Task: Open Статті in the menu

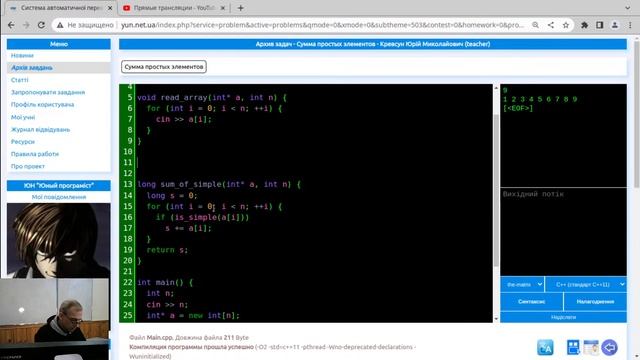Action: point(20,80)
